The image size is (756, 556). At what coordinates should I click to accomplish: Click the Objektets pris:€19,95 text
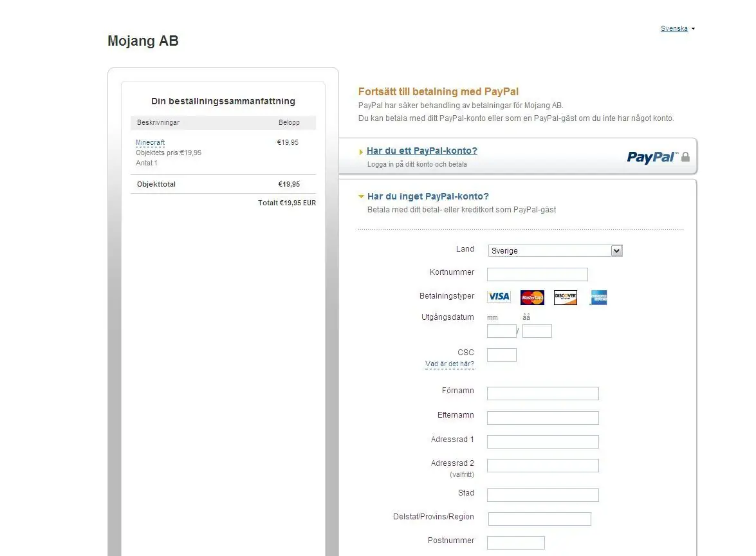(169, 153)
